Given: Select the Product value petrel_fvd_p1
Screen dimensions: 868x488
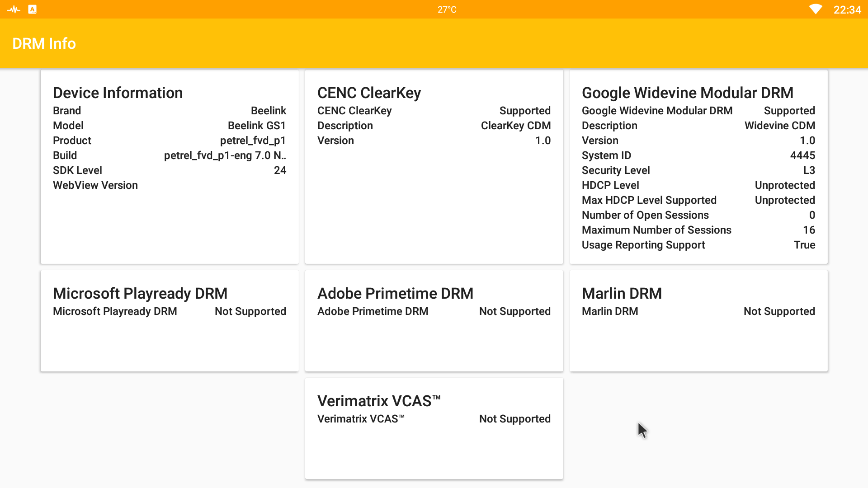Looking at the screenshot, I should (253, 141).
